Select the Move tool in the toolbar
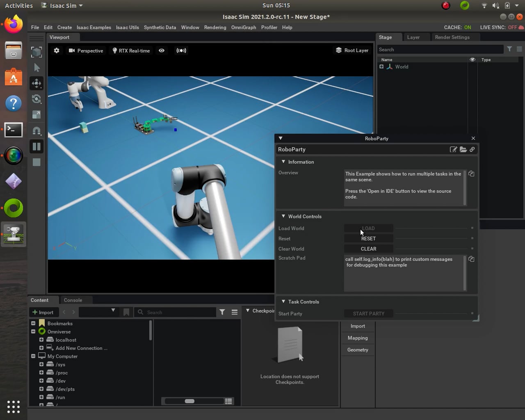This screenshot has width=525, height=420. (37, 83)
